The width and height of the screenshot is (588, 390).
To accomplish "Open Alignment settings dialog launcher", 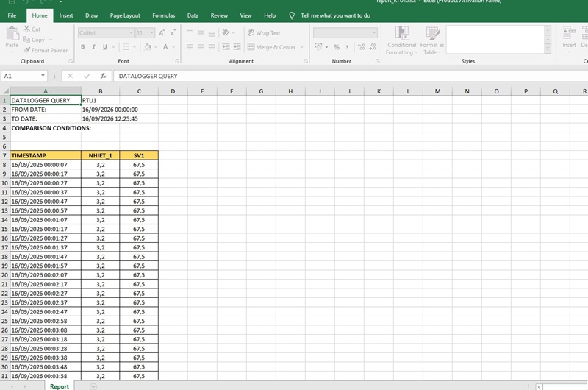I will tap(306, 61).
